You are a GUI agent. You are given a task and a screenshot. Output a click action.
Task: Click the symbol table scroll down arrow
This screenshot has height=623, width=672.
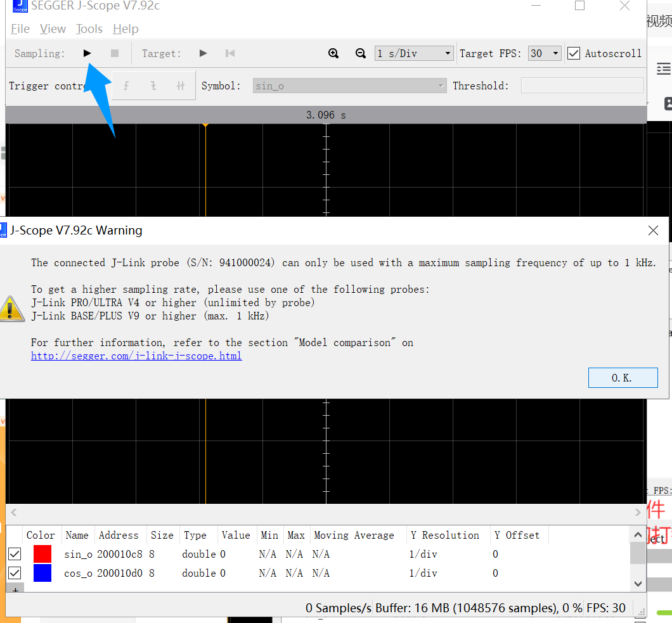[638, 584]
